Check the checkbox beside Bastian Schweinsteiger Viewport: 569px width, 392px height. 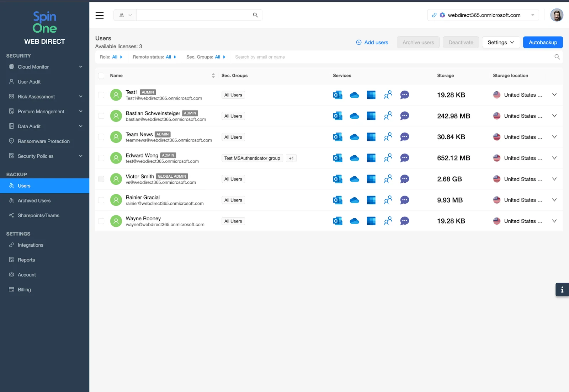click(101, 116)
